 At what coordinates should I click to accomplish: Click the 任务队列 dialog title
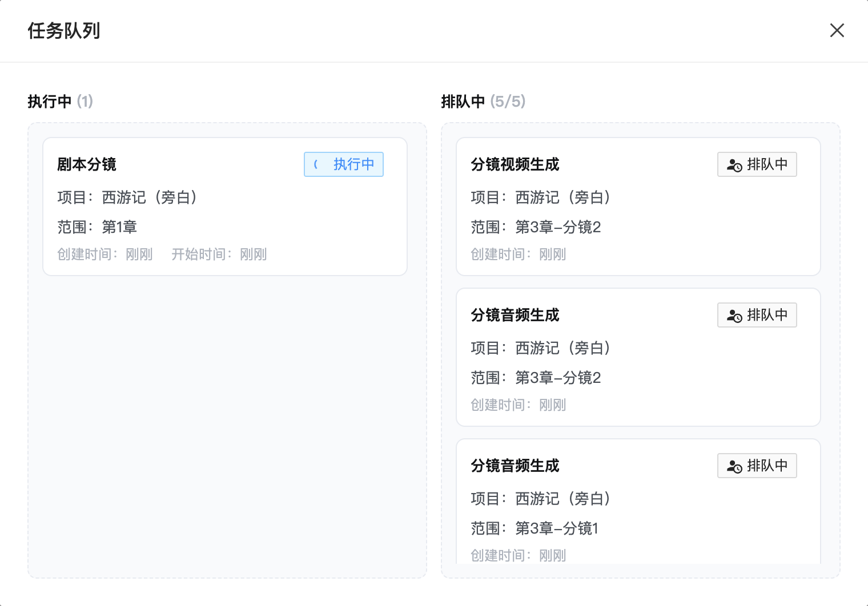click(63, 31)
